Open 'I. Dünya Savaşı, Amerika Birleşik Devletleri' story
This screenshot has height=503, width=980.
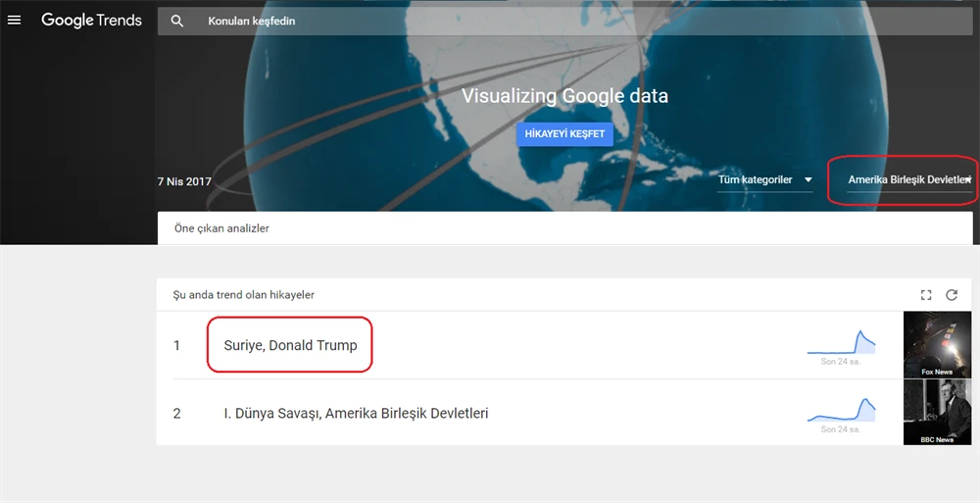(356, 413)
